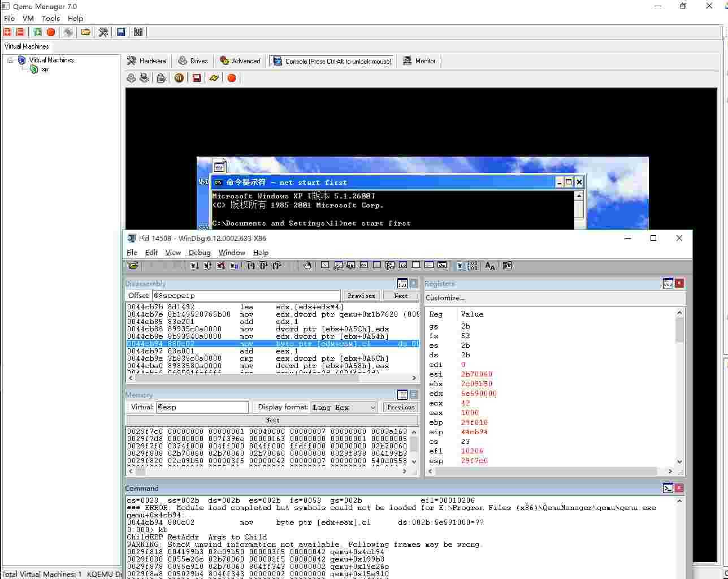This screenshot has width=728, height=579.
Task: Close the Registers panel with red X
Action: (x=679, y=283)
